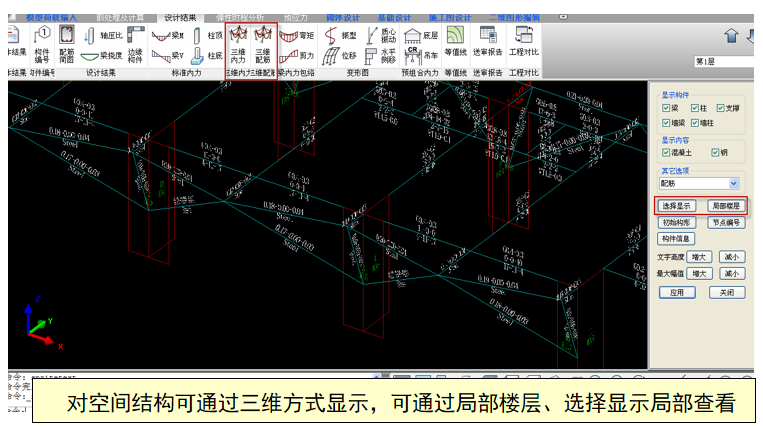Switch to the 预应力 tab
The width and height of the screenshot is (763, 427).
click(x=296, y=18)
